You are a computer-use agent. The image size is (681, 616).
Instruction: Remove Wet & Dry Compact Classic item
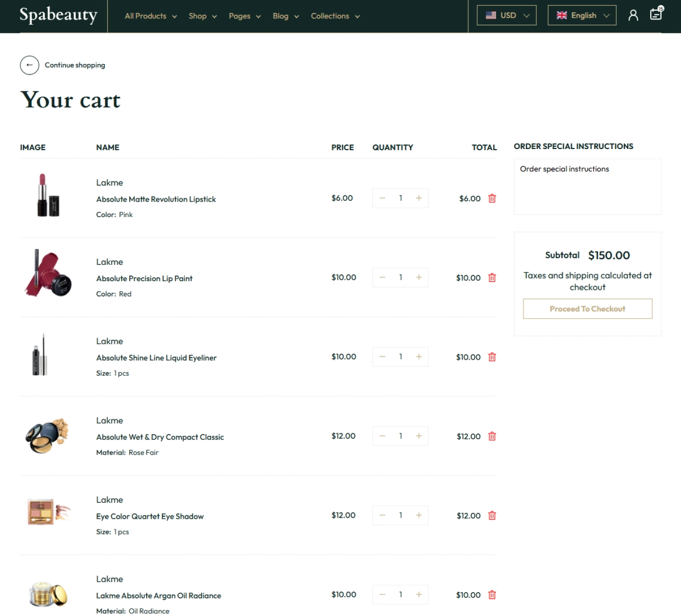click(x=492, y=436)
